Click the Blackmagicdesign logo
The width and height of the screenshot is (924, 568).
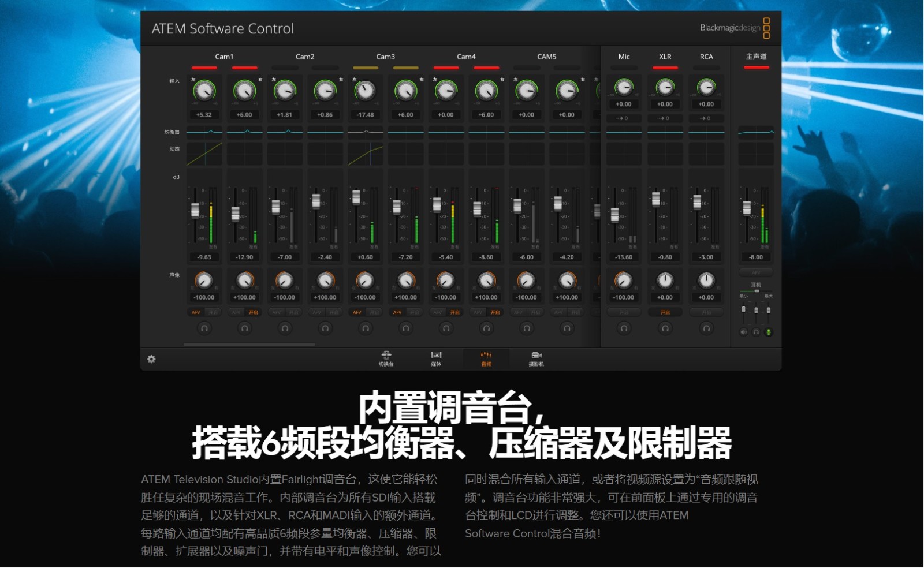pyautogui.click(x=735, y=28)
